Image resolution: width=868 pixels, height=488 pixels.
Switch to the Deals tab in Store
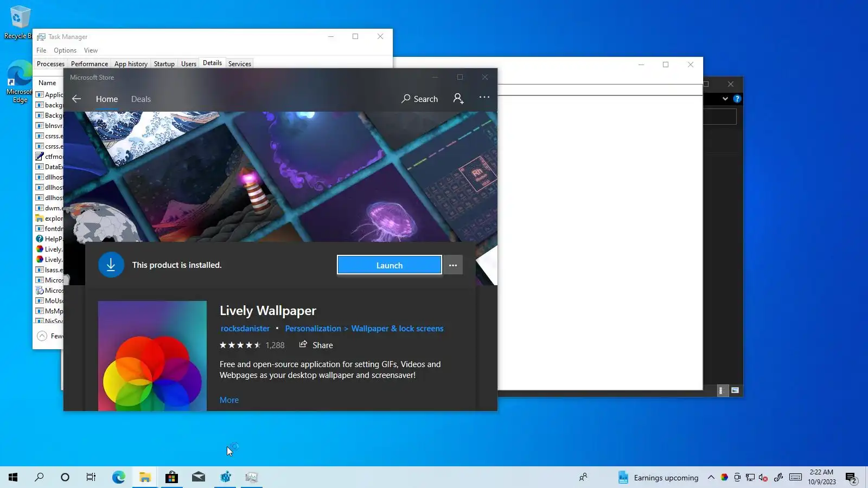141,99
